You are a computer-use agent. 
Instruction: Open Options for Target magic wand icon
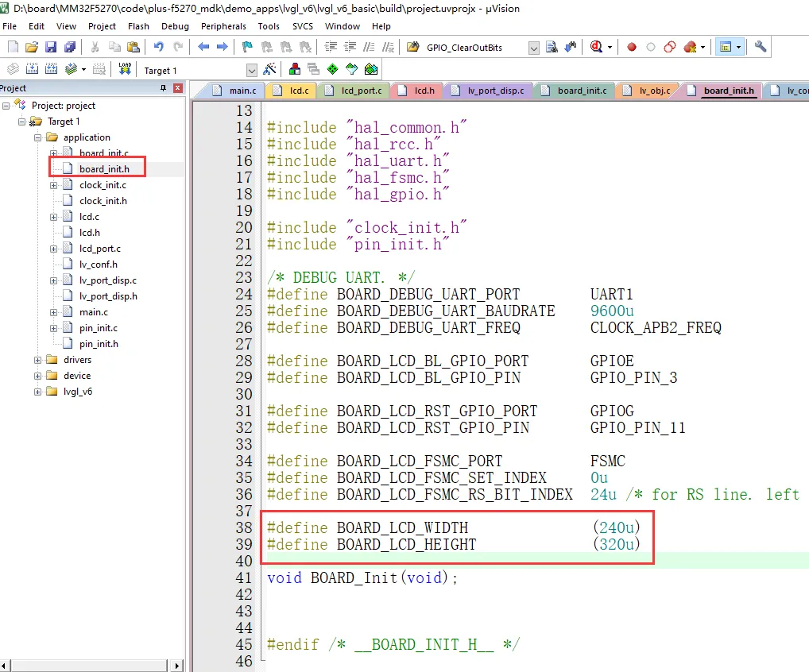[x=269, y=69]
